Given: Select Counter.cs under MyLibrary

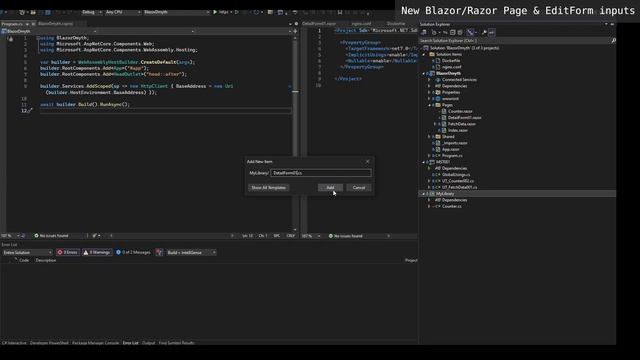Looking at the screenshot, I should click(x=451, y=207).
